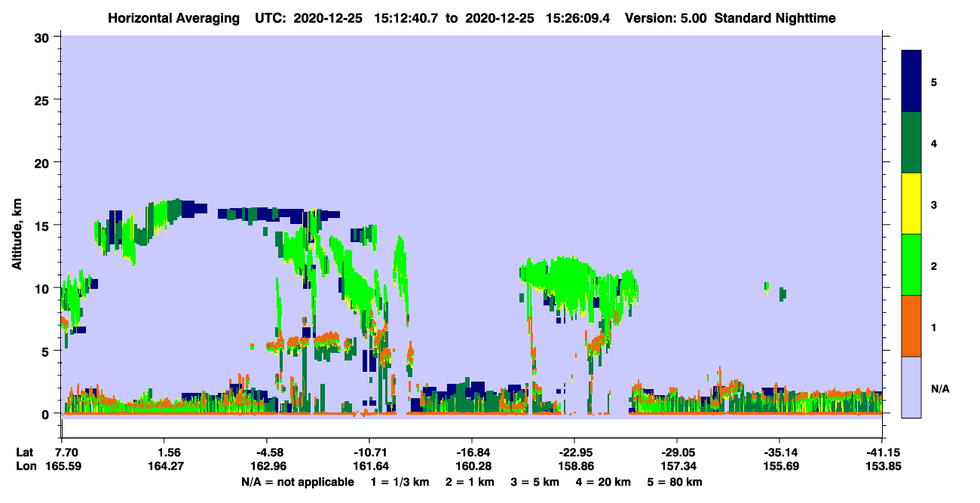Screen dimensions: 980x503
Task: Click the 'Lat' row label
Action: click(x=25, y=452)
